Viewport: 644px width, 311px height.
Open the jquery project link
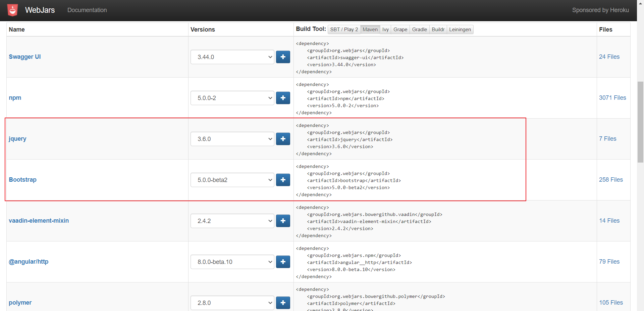[x=17, y=139]
